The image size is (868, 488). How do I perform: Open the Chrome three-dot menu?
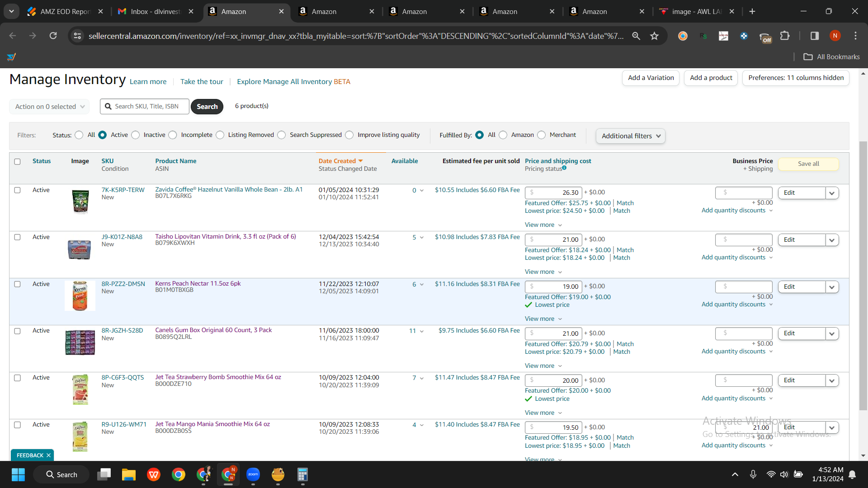855,36
